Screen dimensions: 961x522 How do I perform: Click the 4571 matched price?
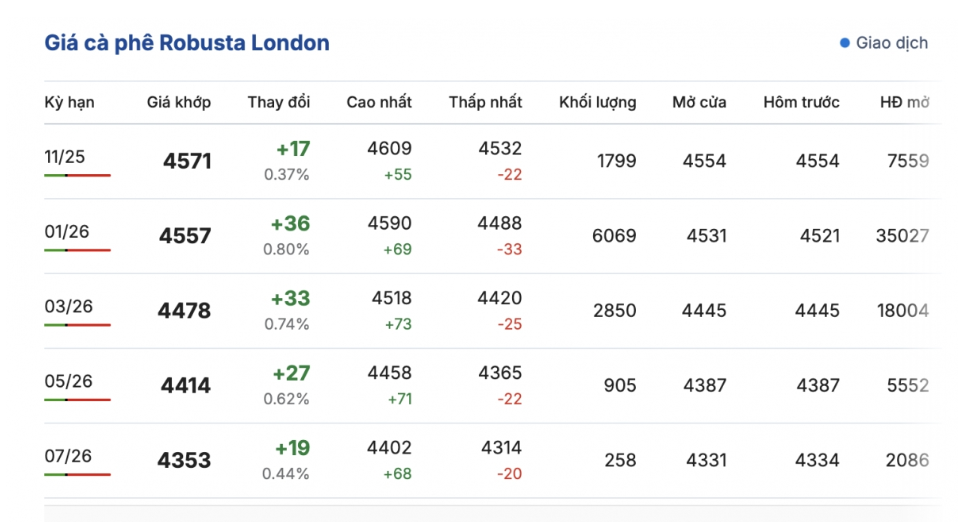click(187, 161)
